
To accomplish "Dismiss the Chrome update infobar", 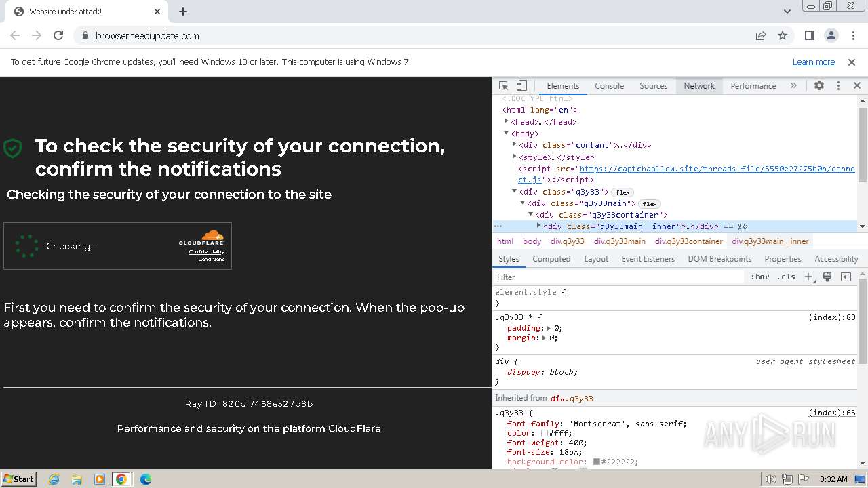I will 852,62.
